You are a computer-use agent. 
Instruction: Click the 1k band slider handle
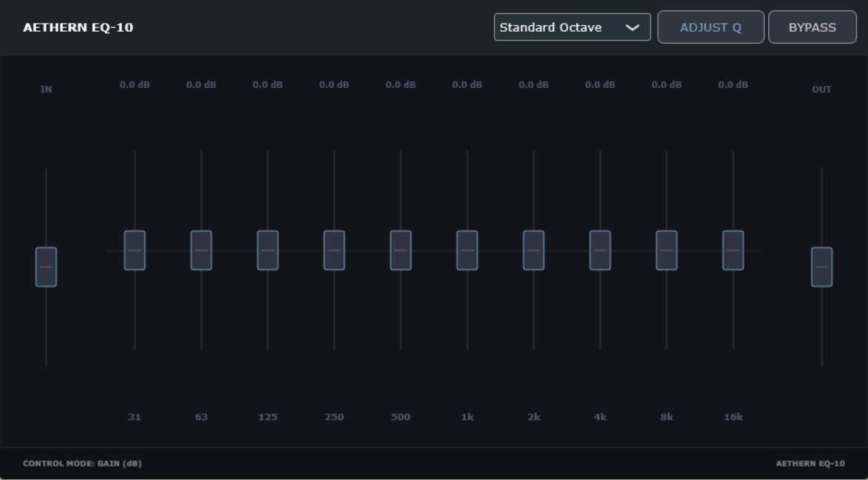(467, 250)
